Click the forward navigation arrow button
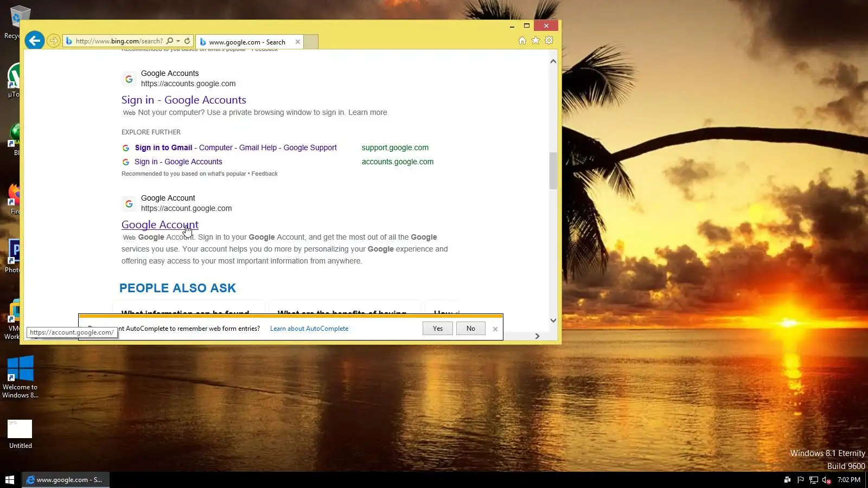Image resolution: width=868 pixels, height=488 pixels. click(53, 41)
